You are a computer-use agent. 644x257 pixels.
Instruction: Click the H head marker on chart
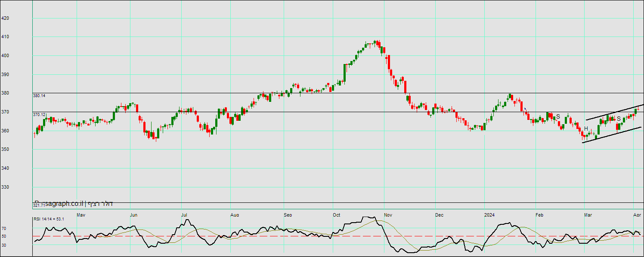click(x=586, y=128)
